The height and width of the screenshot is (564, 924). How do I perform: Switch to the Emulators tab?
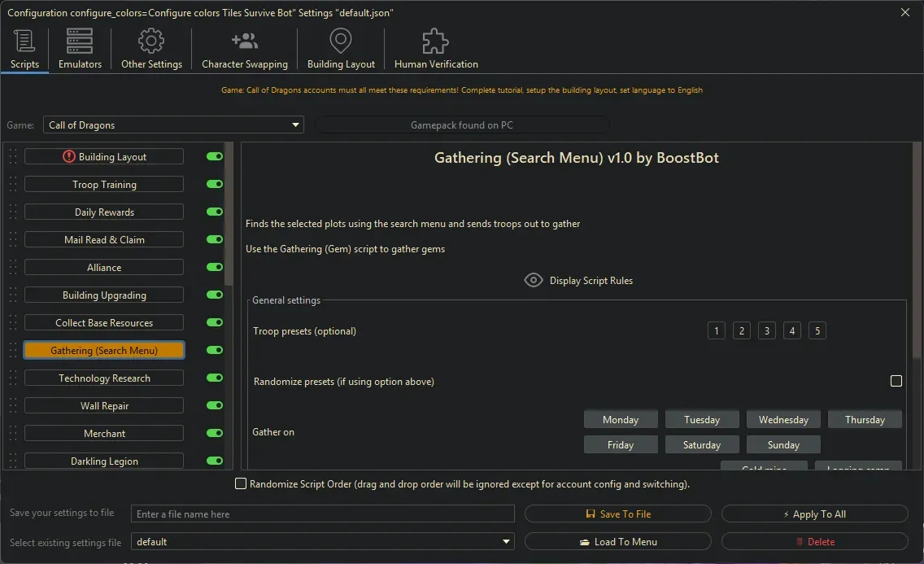click(79, 47)
